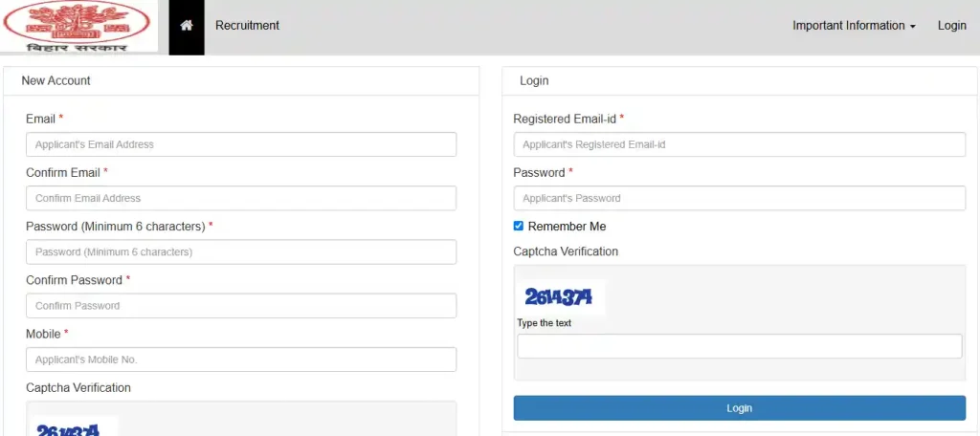The width and height of the screenshot is (980, 436).
Task: Click the Login panel heading
Action: [534, 80]
